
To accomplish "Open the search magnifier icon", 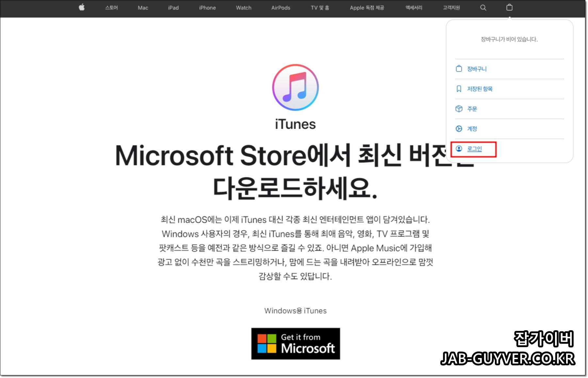I will click(483, 8).
